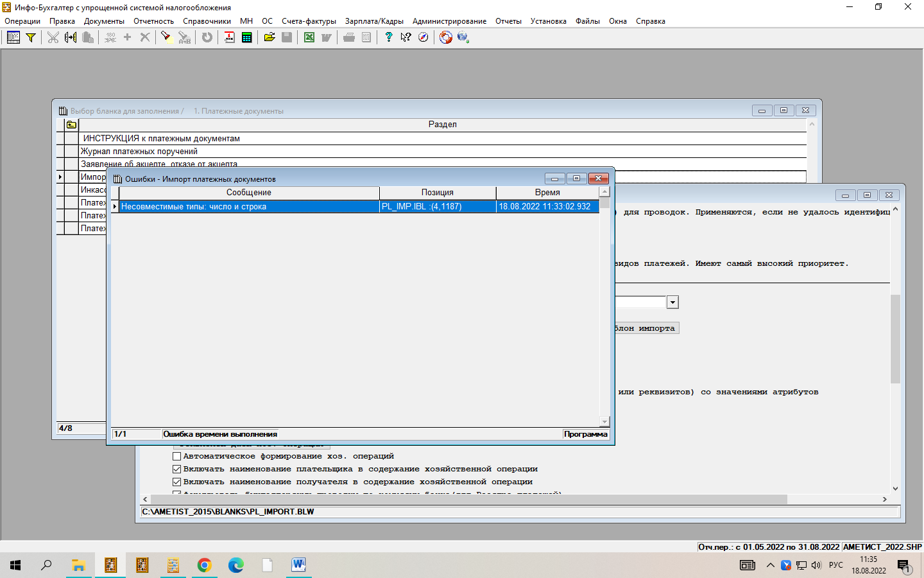Open the Справочники menu

click(x=207, y=21)
